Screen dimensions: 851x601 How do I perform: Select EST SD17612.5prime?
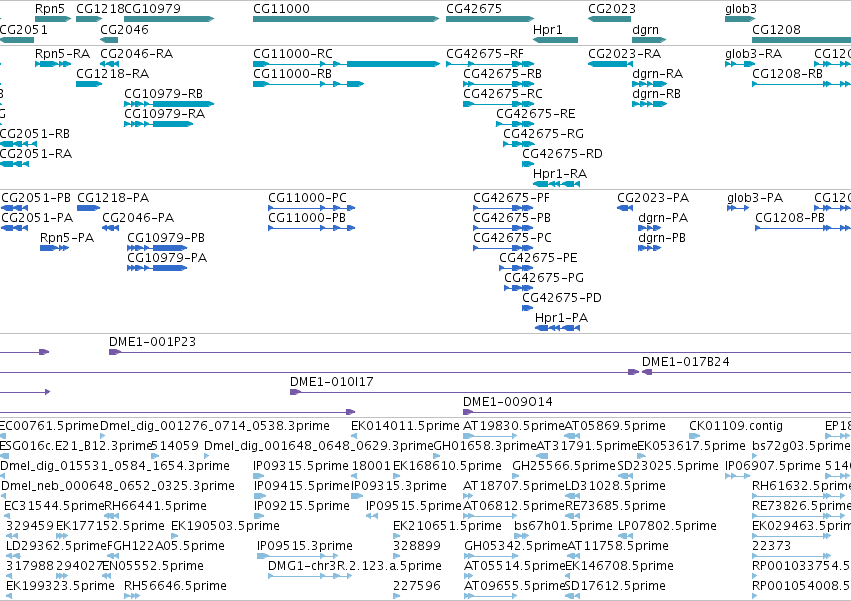point(573,596)
